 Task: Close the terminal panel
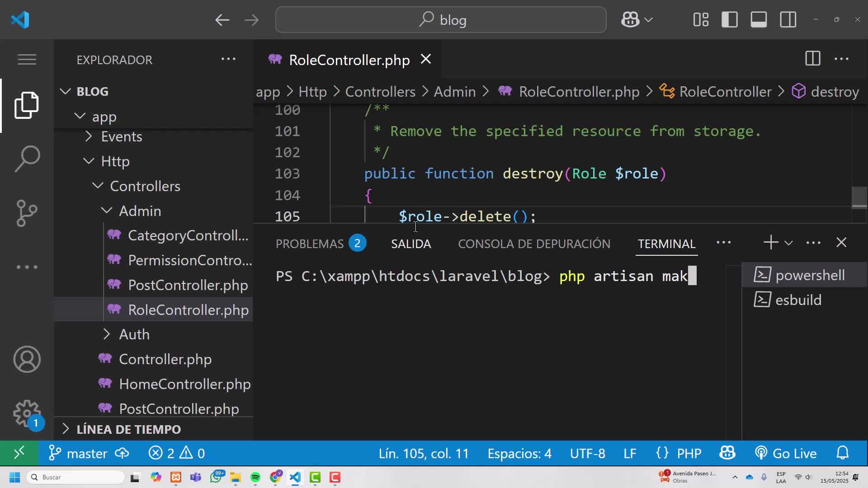[841, 243]
